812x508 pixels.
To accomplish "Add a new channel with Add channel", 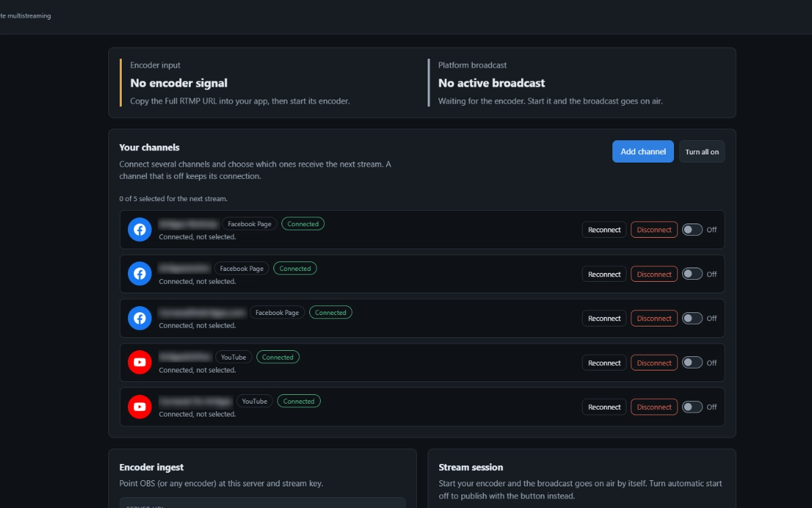I will point(643,152).
